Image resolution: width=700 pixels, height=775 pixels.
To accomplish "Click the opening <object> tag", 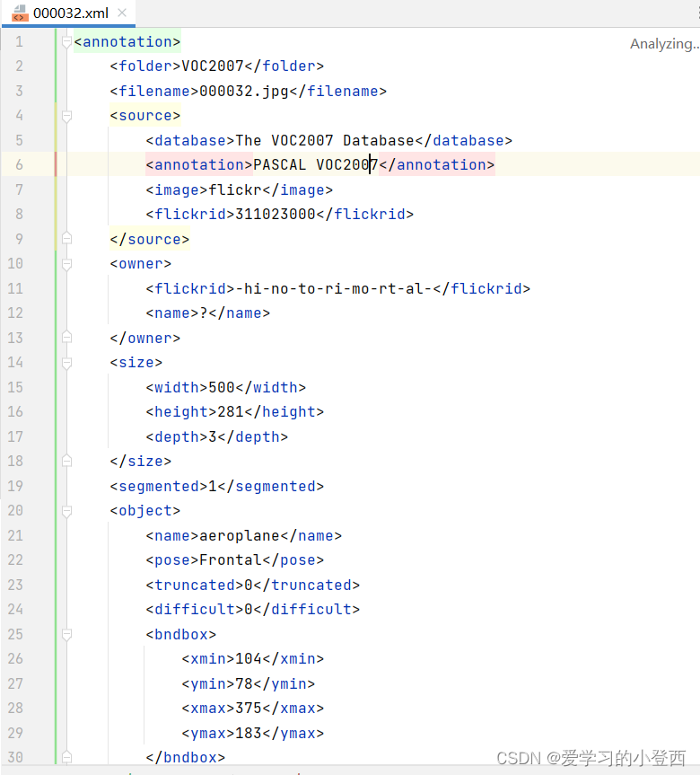I will point(145,511).
